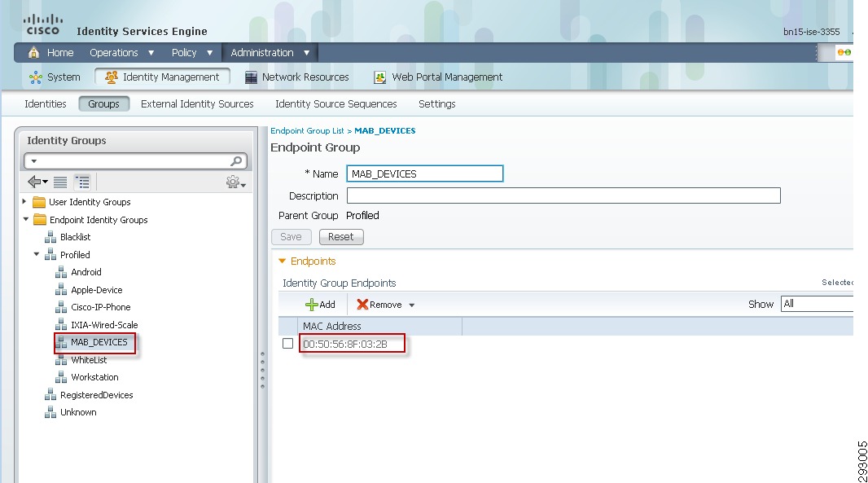Click the Cisco logo
The height and width of the screenshot is (483, 868).
43,25
